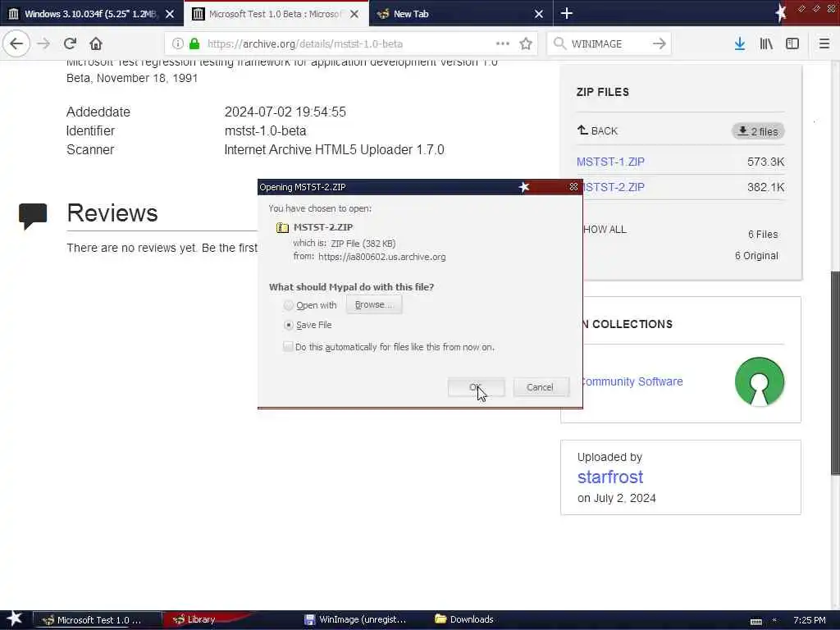Show site information icon in address bar
The height and width of the screenshot is (630, 840).
coord(178,43)
